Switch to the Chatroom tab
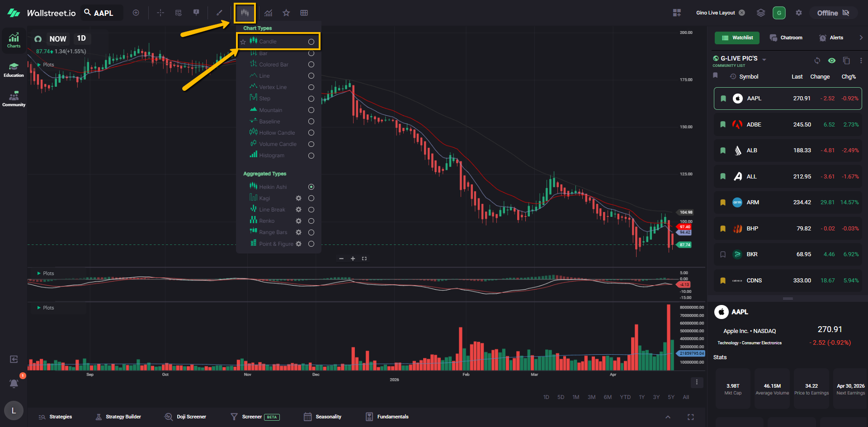Screen dimensions: 868x427 tap(786, 38)
